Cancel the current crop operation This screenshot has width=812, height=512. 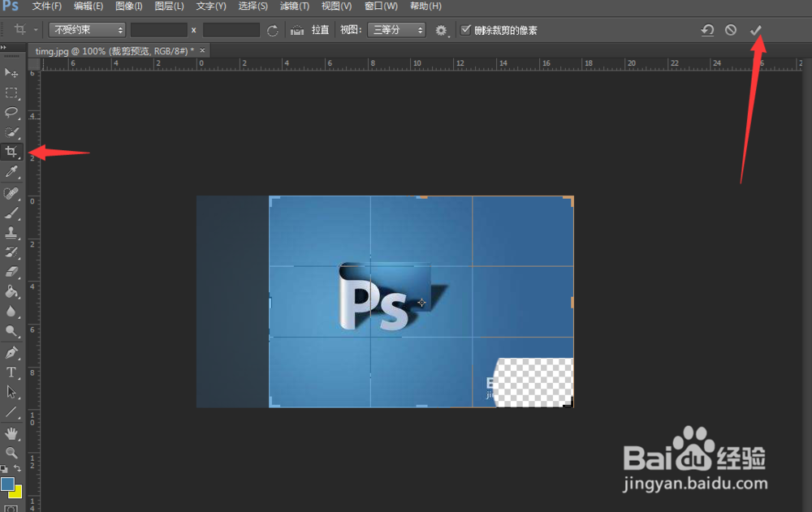731,30
